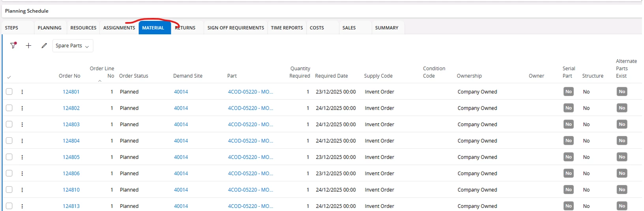Open the filter icon in toolbar
This screenshot has height=211, width=644.
click(13, 45)
